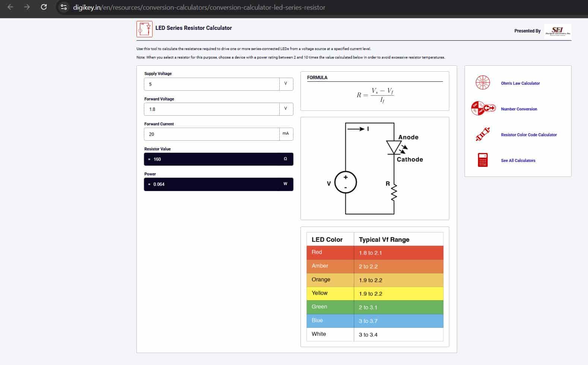Click the voltage source symbol in circuit
This screenshot has height=365, width=588.
346,182
